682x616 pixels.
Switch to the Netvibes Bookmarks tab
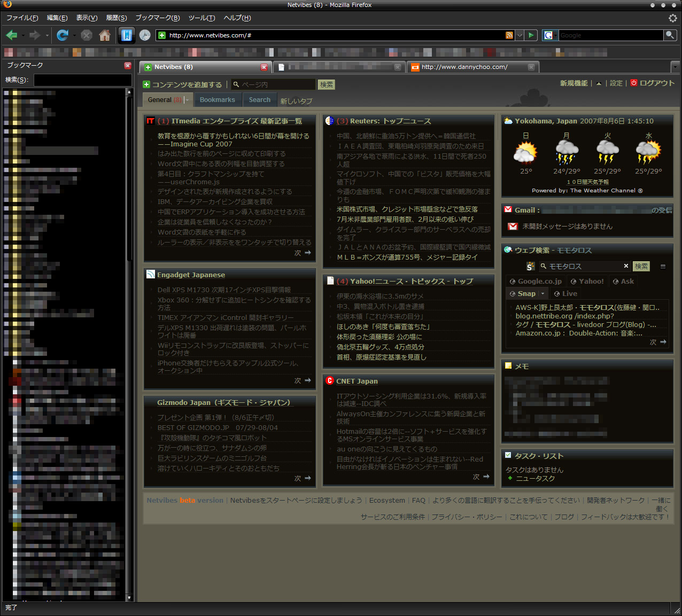click(x=217, y=100)
